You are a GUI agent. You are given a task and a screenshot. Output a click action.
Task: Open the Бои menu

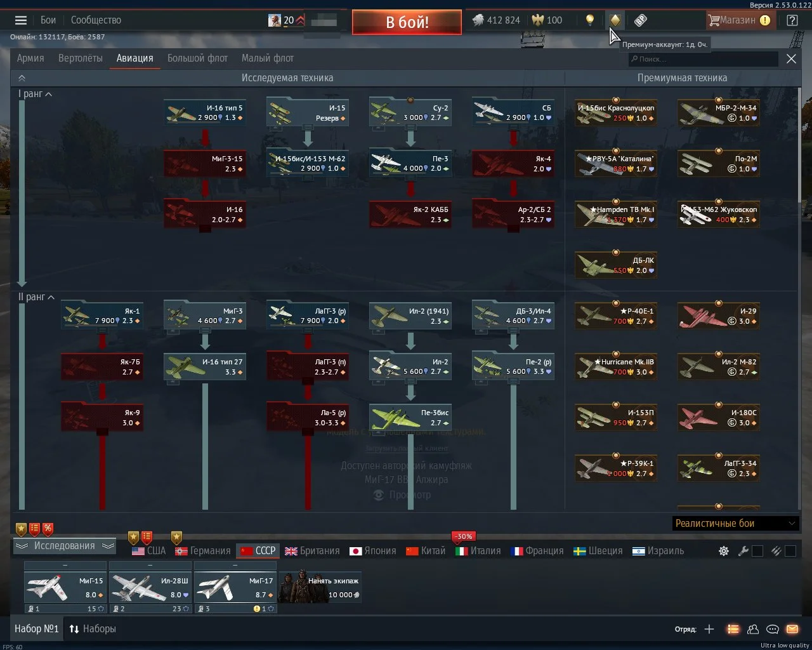(x=48, y=20)
